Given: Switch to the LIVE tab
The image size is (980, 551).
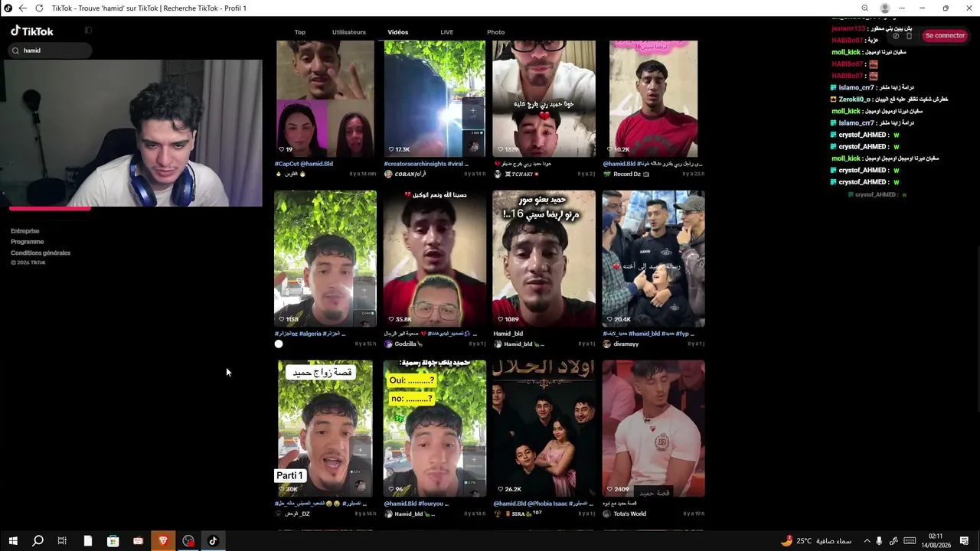Looking at the screenshot, I should click(x=447, y=32).
